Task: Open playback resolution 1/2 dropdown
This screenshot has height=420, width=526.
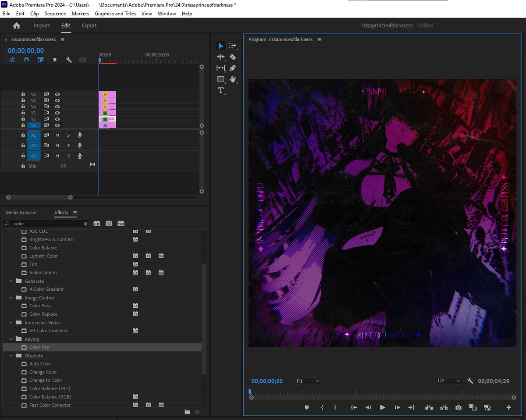Action: pyautogui.click(x=448, y=381)
